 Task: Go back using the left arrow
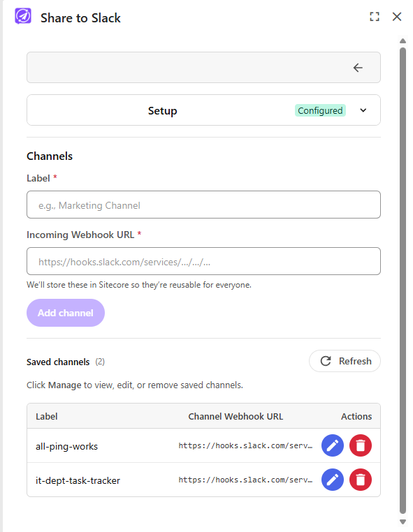point(358,68)
